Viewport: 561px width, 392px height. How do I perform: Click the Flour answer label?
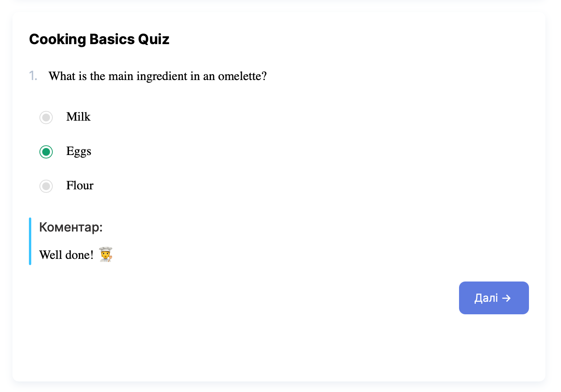80,185
